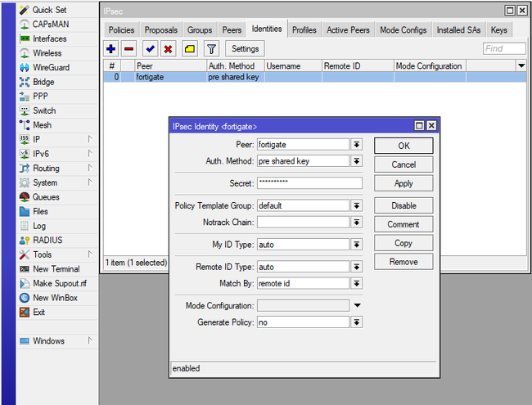Open the Generate Policy dropdown

click(357, 322)
